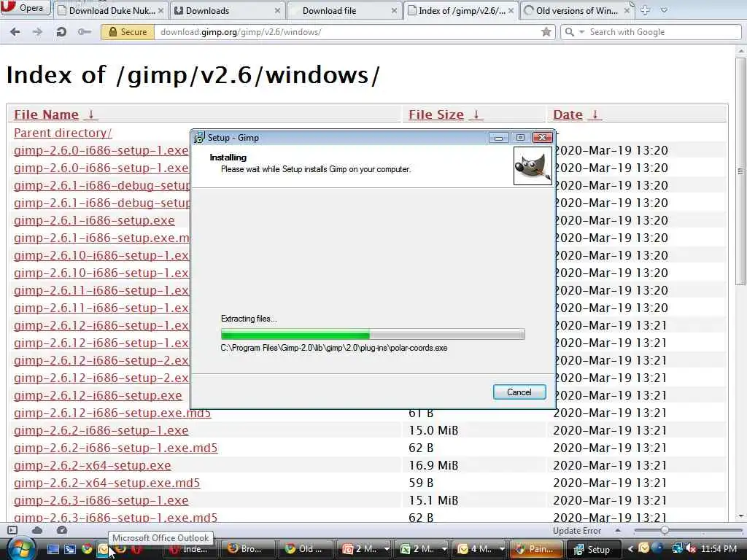Launch Firefox from quick launch
The height and width of the screenshot is (560, 747).
coord(120,549)
